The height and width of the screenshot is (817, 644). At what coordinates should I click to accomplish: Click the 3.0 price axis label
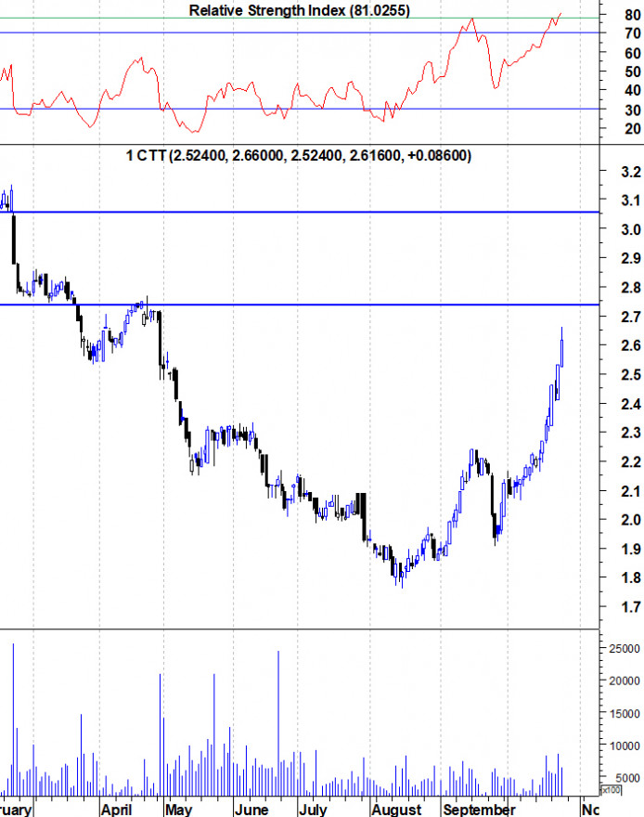pyautogui.click(x=631, y=230)
